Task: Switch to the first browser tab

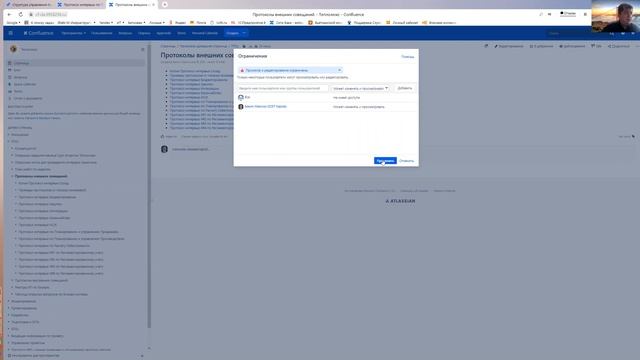Action: pyautogui.click(x=29, y=4)
